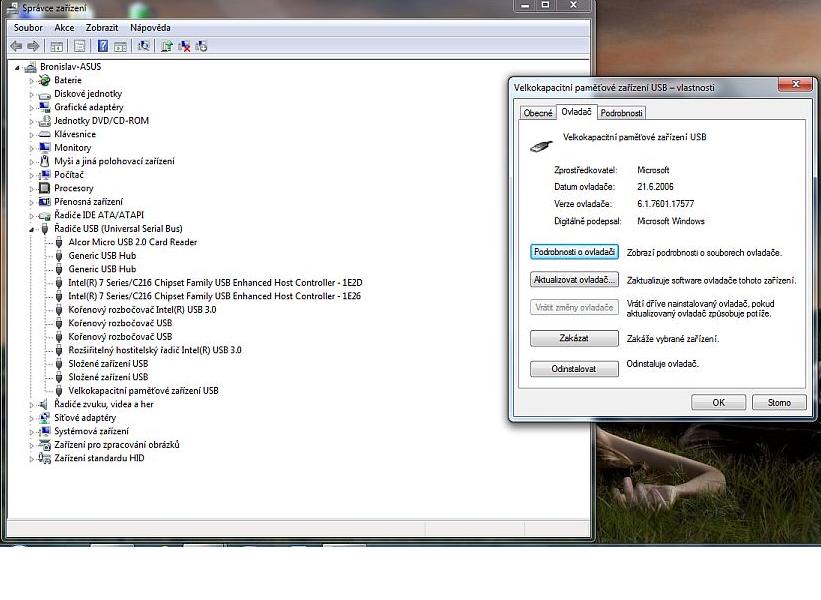Click the Action pane toolbar icon beside Help

pos(120,46)
